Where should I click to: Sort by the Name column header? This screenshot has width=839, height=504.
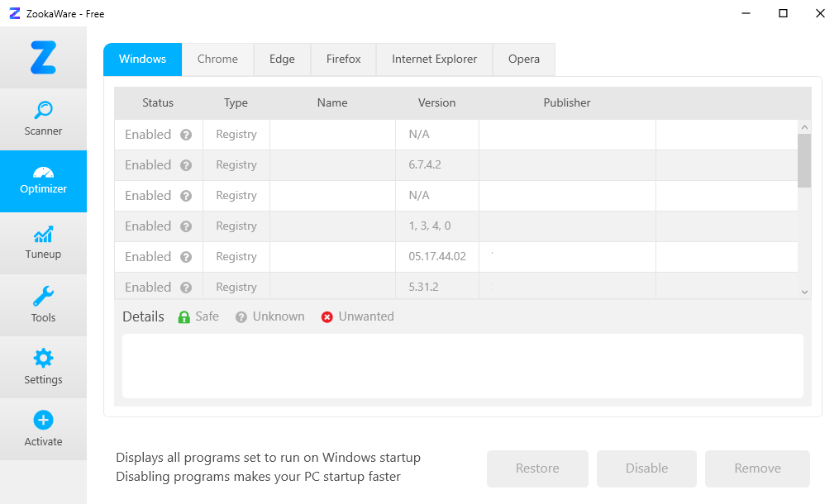(x=332, y=102)
